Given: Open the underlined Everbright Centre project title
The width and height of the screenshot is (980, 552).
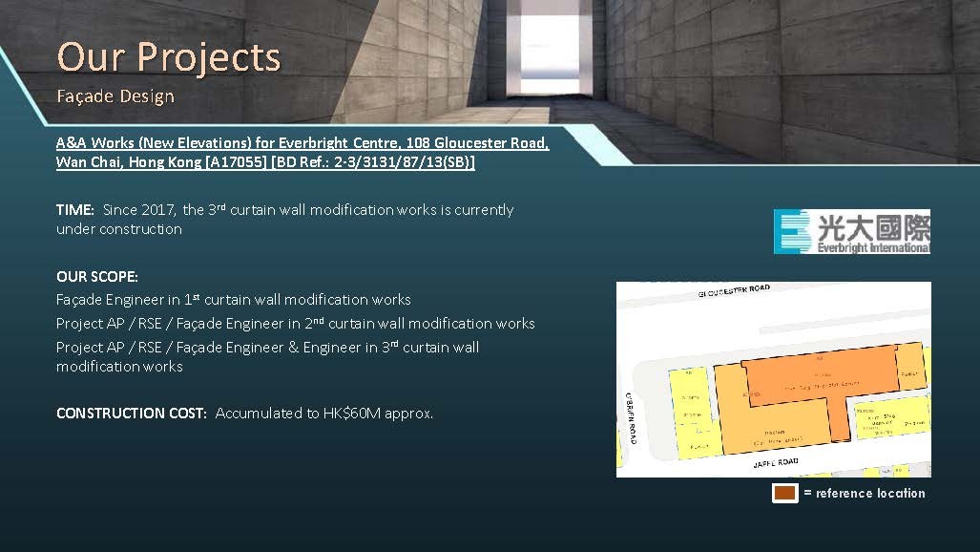Looking at the screenshot, I should pos(302,153).
